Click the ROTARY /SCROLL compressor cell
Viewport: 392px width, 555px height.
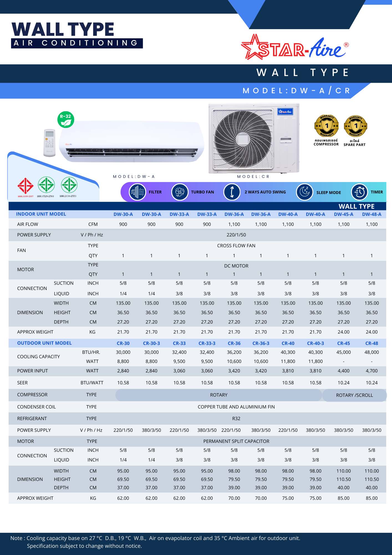(354, 395)
